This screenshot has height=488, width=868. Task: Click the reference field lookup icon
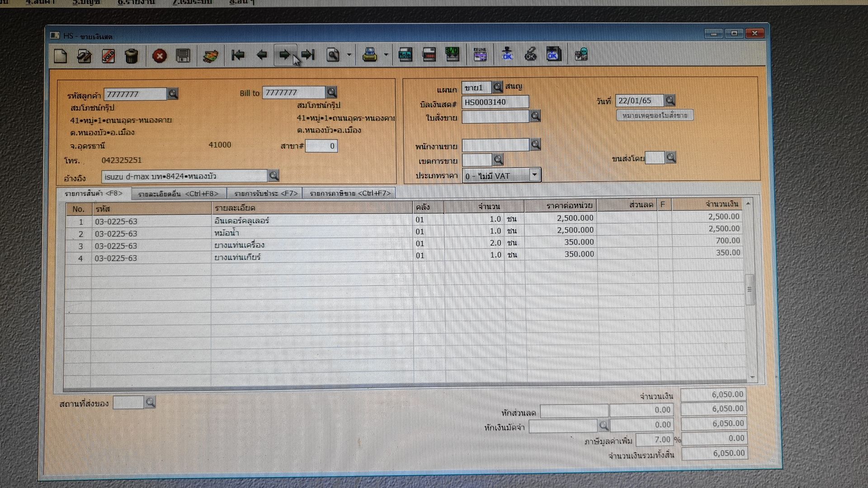[x=274, y=175]
